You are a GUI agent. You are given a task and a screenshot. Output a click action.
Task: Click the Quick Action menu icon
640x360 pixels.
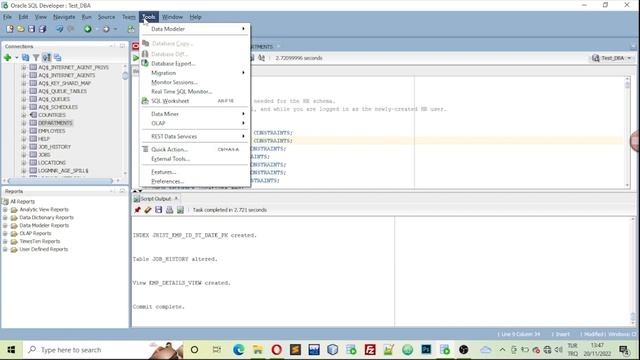pos(145,149)
